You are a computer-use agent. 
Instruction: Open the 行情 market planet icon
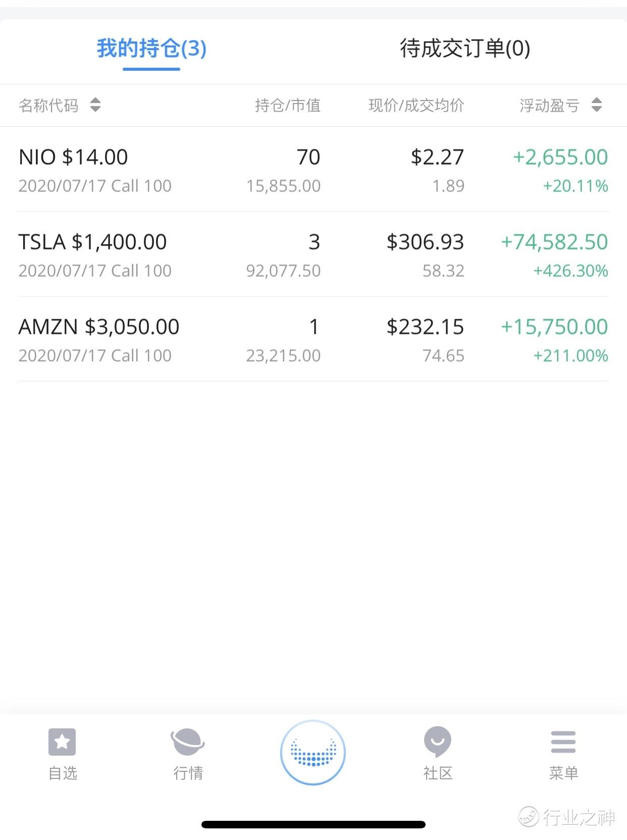click(x=188, y=742)
